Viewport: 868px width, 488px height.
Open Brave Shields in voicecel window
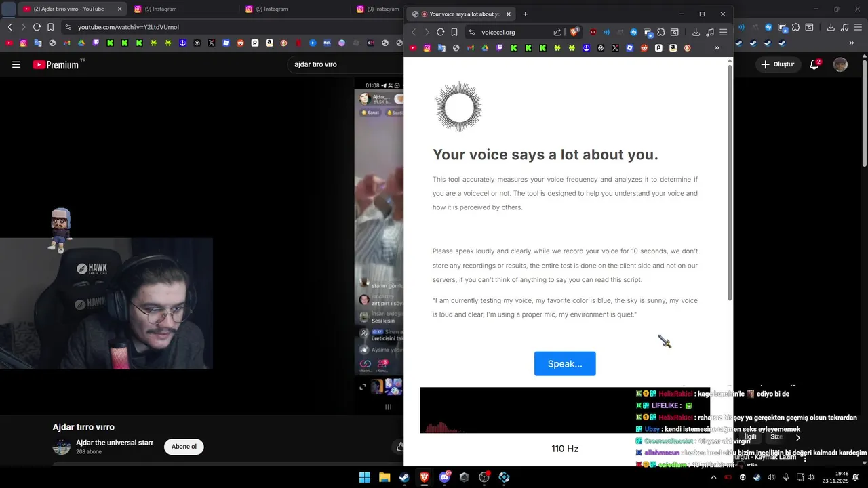[x=574, y=32]
